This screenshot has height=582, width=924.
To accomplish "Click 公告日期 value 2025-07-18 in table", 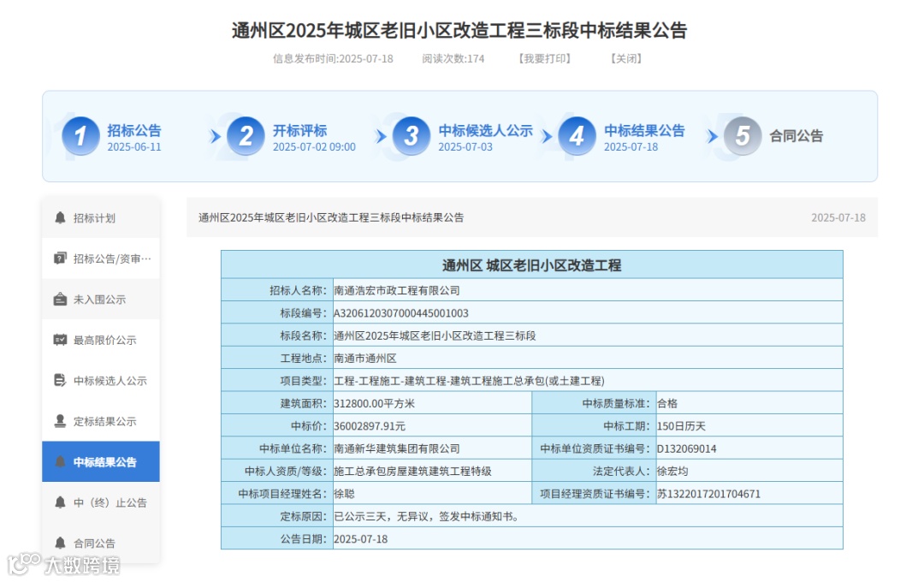I will (x=361, y=539).
